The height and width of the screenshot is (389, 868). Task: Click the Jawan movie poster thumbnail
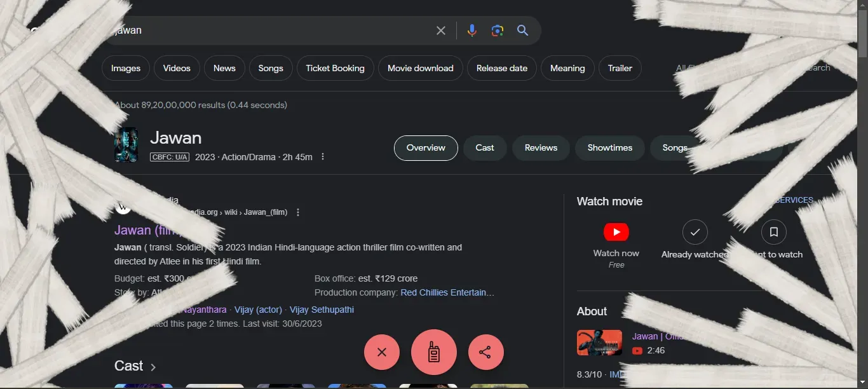coord(126,145)
